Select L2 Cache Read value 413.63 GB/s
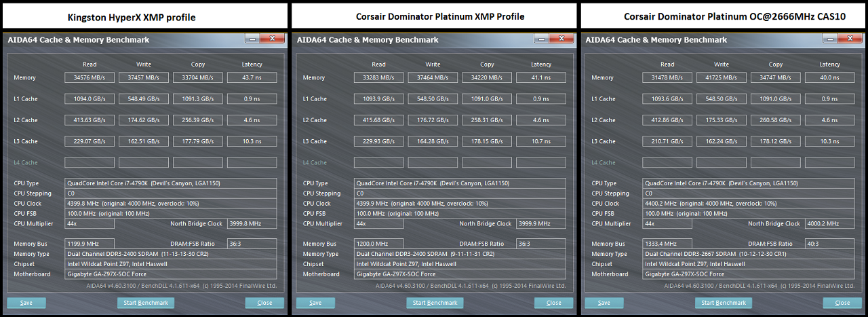Viewport: 868px width, 317px height. 90,120
